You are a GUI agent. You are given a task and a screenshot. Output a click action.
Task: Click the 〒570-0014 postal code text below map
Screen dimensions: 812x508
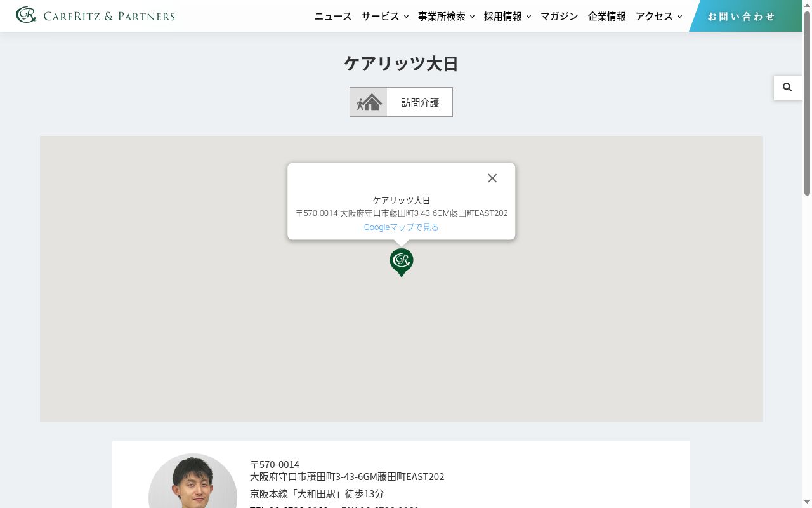[275, 464]
